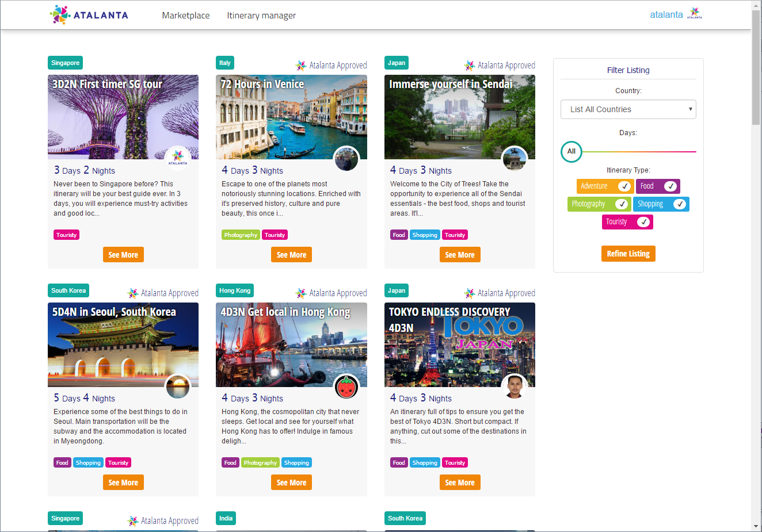Click the Atalanta logo in header

[89, 15]
